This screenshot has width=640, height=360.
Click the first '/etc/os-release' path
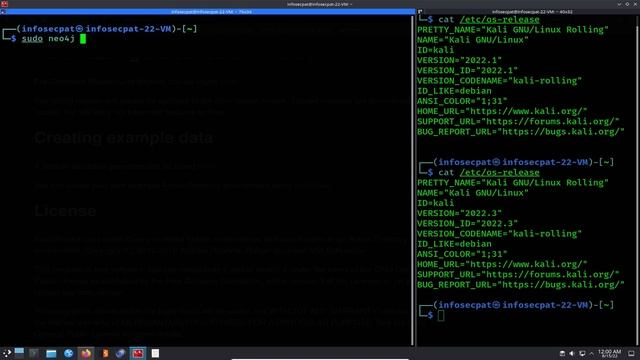pos(500,20)
